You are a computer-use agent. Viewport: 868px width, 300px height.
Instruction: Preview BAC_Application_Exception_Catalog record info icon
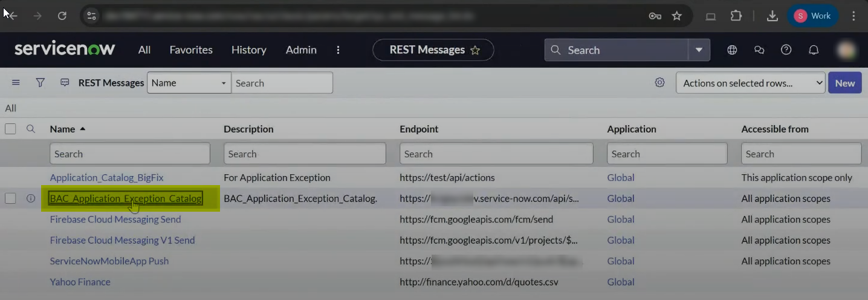[x=31, y=198]
